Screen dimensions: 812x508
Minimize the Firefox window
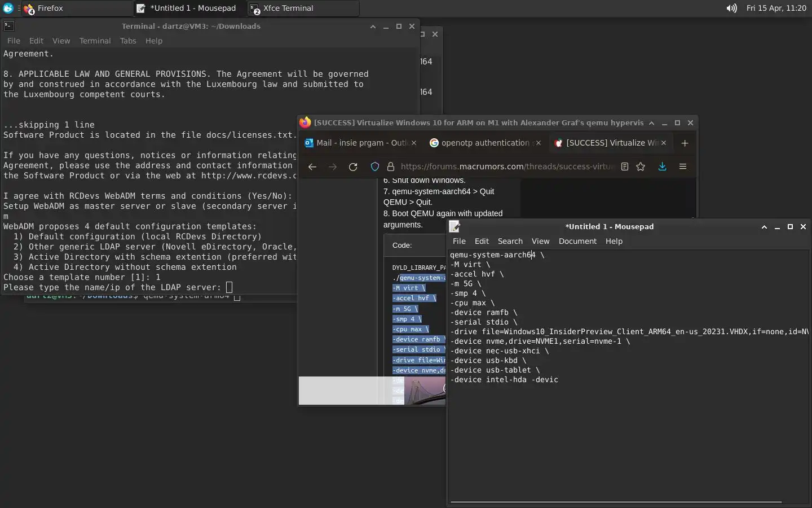coord(664,123)
